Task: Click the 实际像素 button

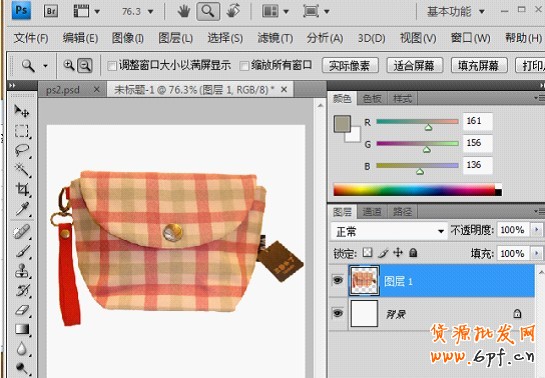Action: [350, 65]
